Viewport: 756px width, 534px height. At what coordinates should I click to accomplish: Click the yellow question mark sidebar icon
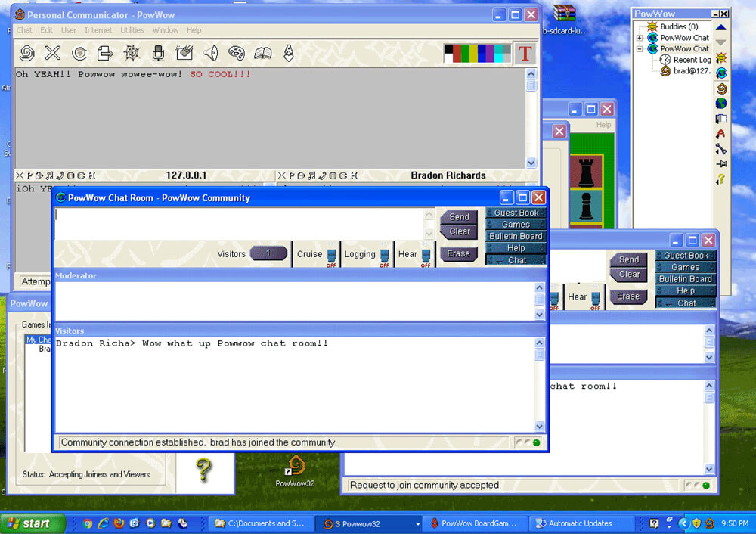coord(721,179)
